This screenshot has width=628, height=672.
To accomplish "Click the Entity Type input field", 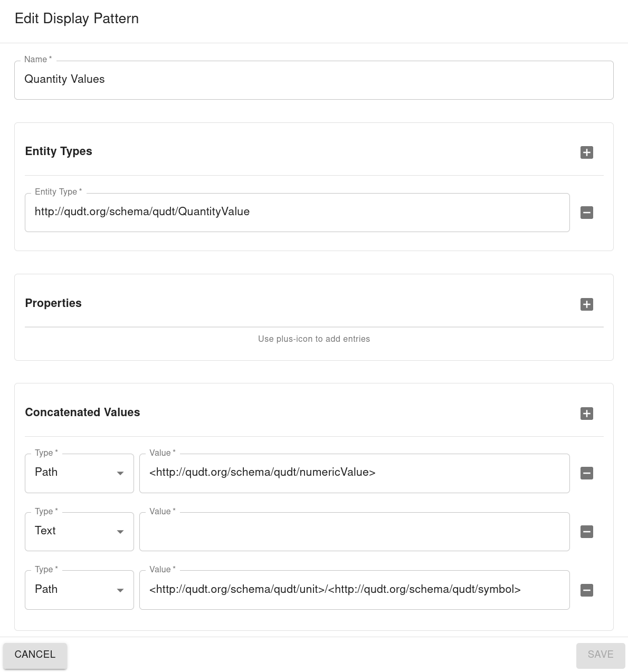I will (297, 212).
